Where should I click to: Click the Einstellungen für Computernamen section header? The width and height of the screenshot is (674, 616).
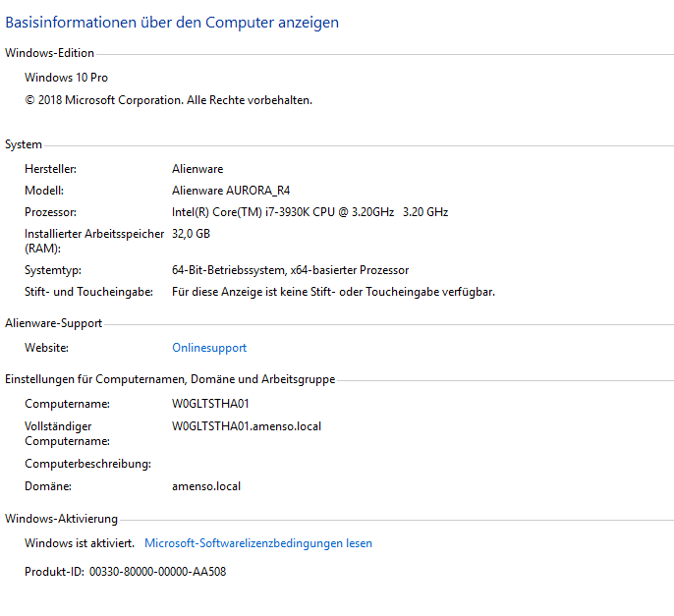pyautogui.click(x=170, y=379)
